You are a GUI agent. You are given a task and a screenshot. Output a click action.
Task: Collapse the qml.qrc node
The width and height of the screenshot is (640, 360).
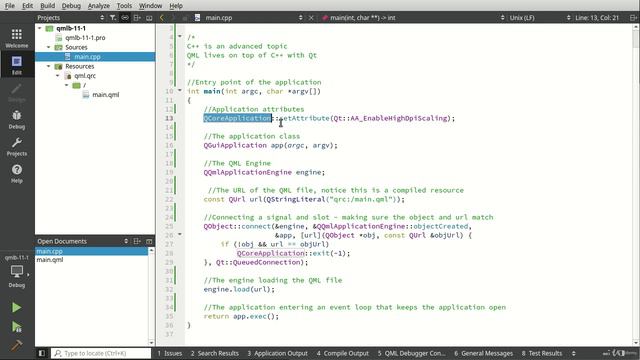(x=58, y=76)
